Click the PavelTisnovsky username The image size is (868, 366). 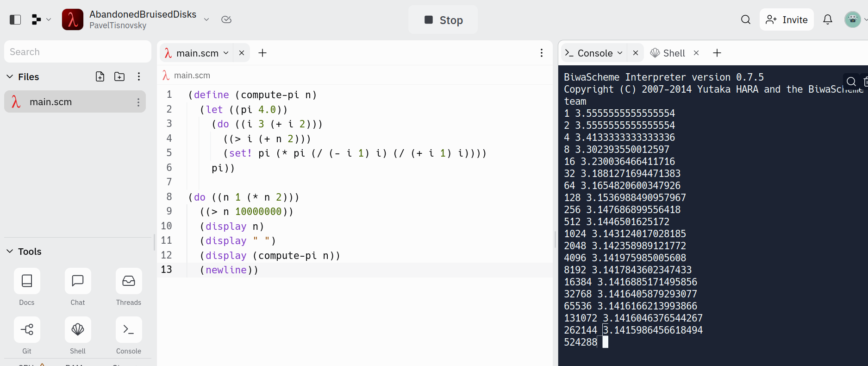pos(118,25)
